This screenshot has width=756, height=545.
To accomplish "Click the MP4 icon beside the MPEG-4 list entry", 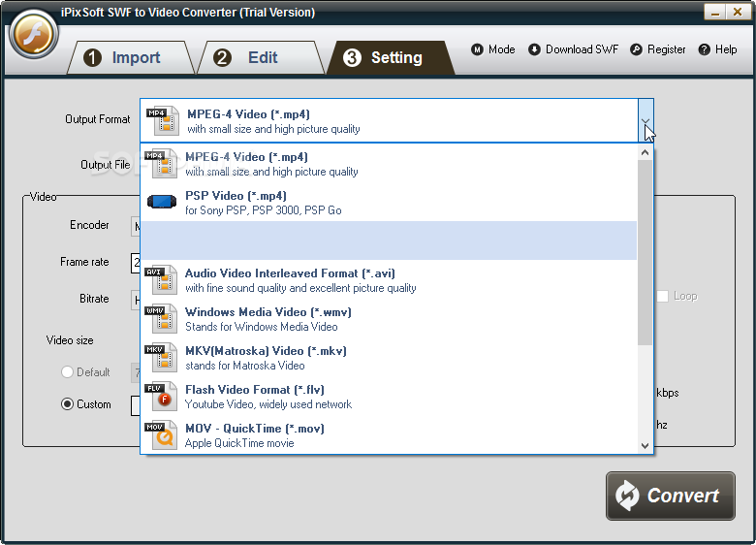I will (x=161, y=164).
